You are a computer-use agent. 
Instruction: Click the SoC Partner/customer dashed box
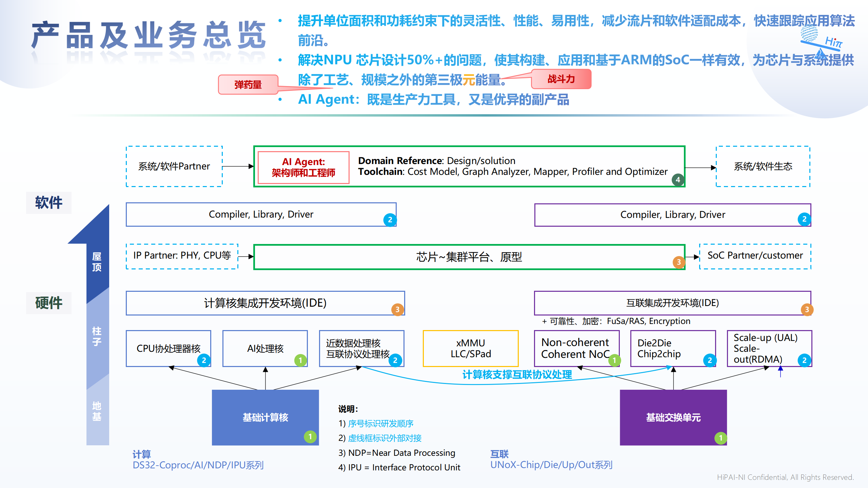pyautogui.click(x=755, y=256)
